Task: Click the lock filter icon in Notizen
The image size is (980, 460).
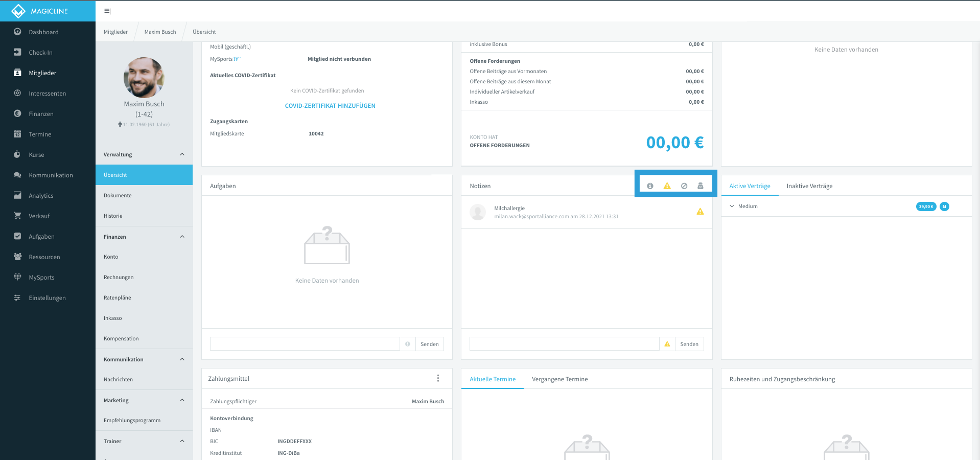Action: click(x=701, y=186)
